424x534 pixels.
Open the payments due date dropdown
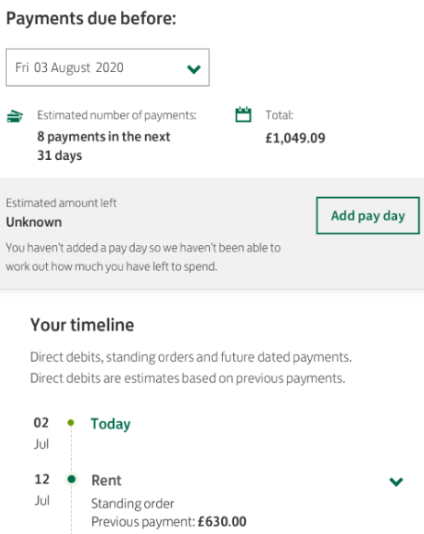click(107, 67)
